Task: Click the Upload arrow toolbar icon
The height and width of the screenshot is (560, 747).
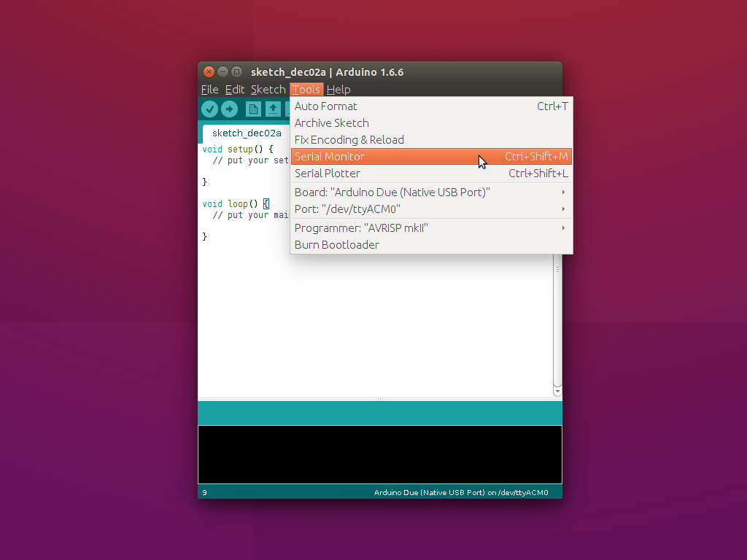Action: click(x=229, y=109)
